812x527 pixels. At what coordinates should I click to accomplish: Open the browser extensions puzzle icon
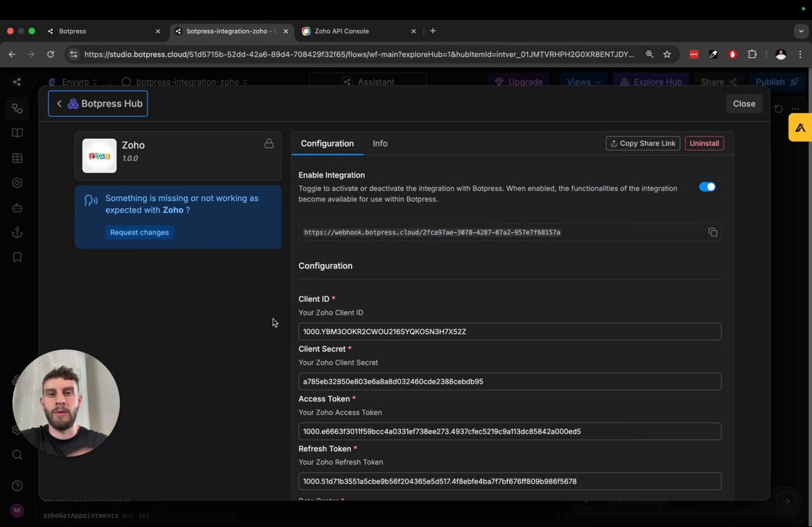[752, 55]
